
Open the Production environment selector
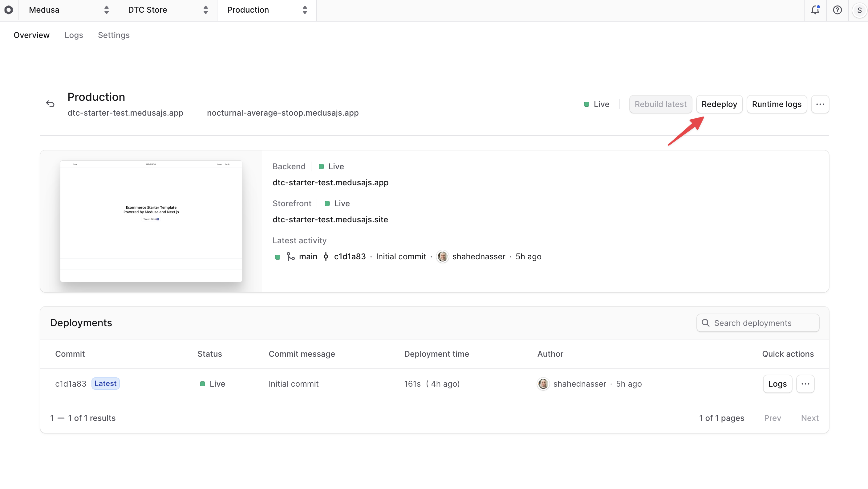pos(266,10)
